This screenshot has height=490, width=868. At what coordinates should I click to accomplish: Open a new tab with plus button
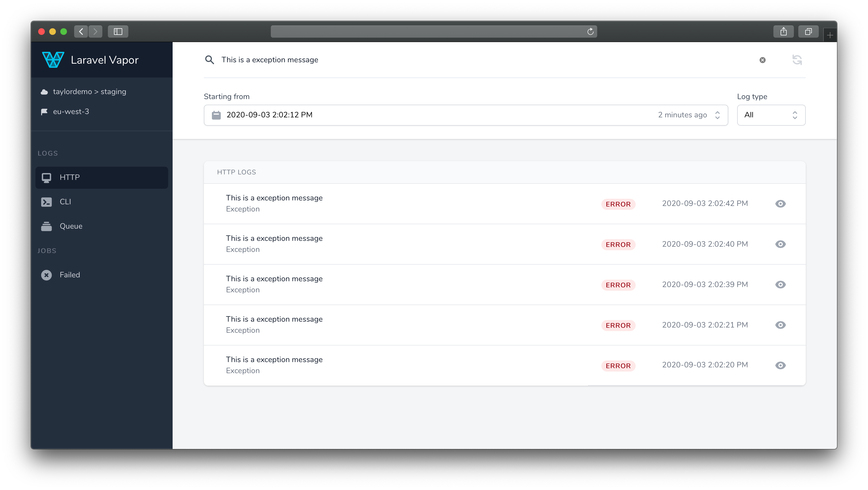(830, 35)
